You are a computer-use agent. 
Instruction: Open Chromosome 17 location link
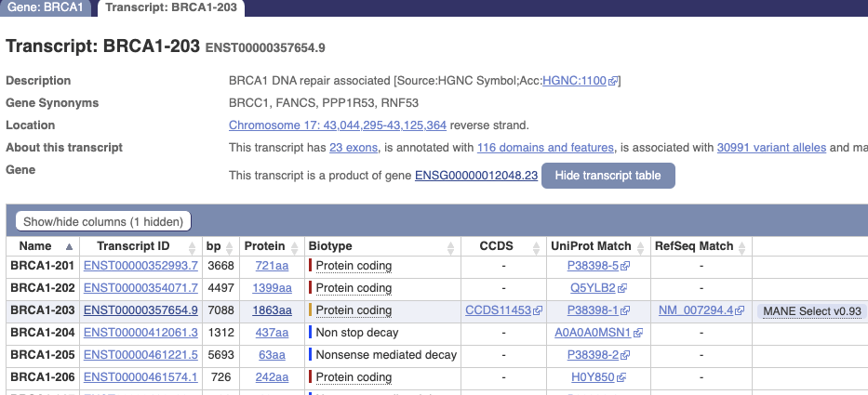point(338,125)
